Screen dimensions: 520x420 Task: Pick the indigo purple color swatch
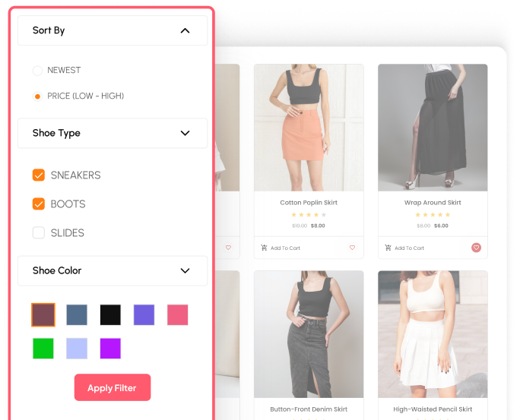pos(144,314)
